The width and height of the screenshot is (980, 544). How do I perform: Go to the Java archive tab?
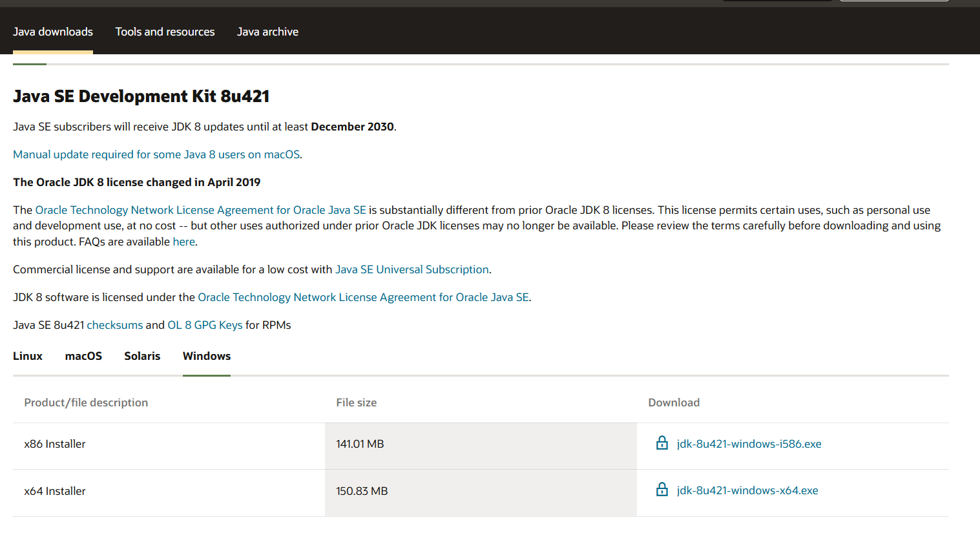tap(267, 32)
